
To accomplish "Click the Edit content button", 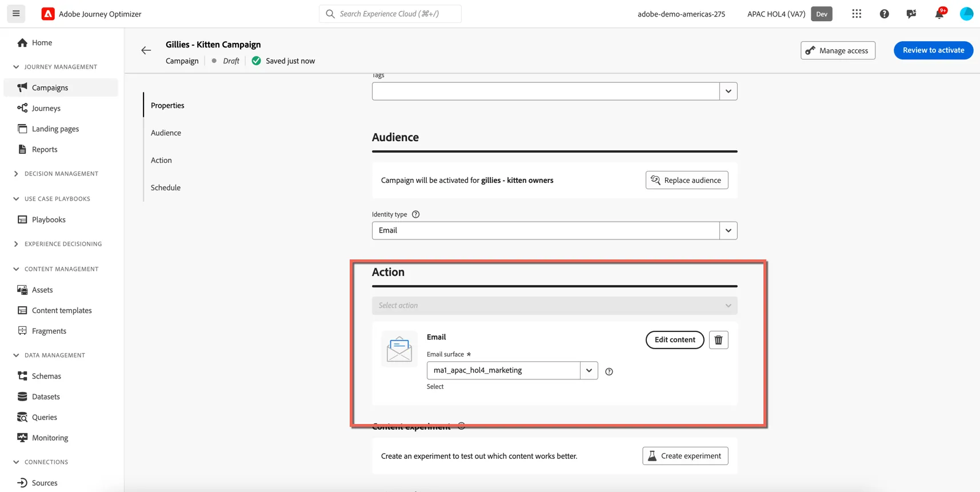I will tap(675, 339).
